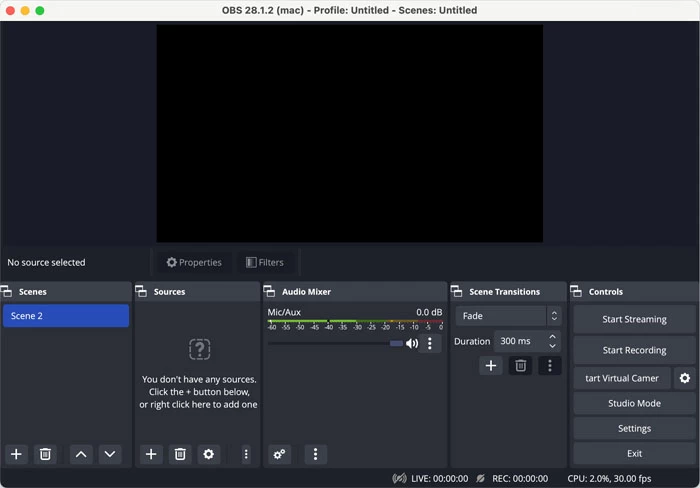Move scene down with arrow icon
This screenshot has height=488, width=700.
pyautogui.click(x=110, y=454)
